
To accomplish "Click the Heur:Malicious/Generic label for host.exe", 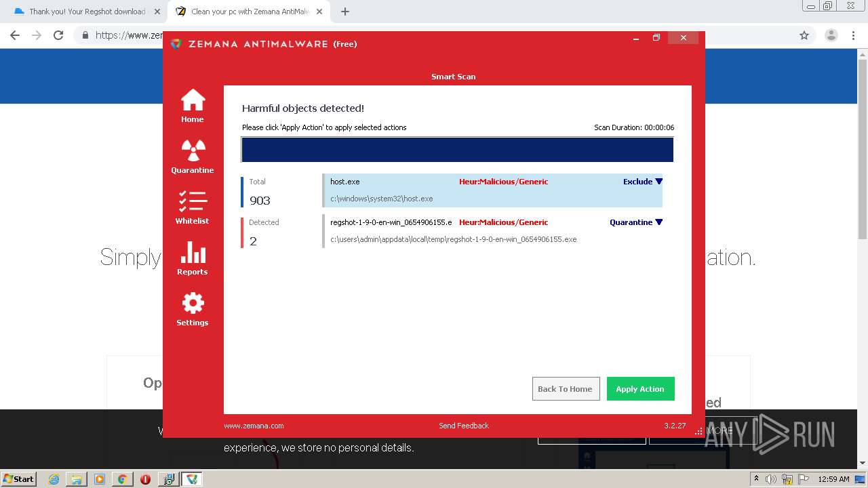I will click(503, 182).
